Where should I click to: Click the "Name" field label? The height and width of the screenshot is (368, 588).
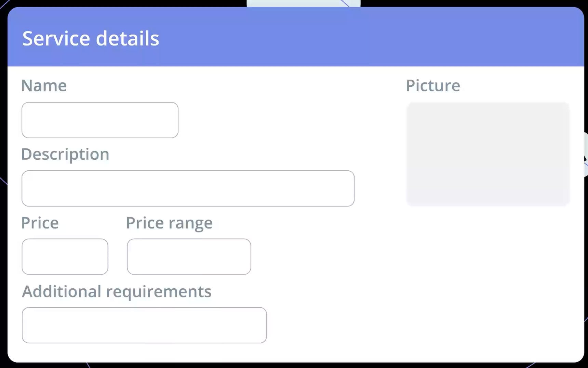44,86
